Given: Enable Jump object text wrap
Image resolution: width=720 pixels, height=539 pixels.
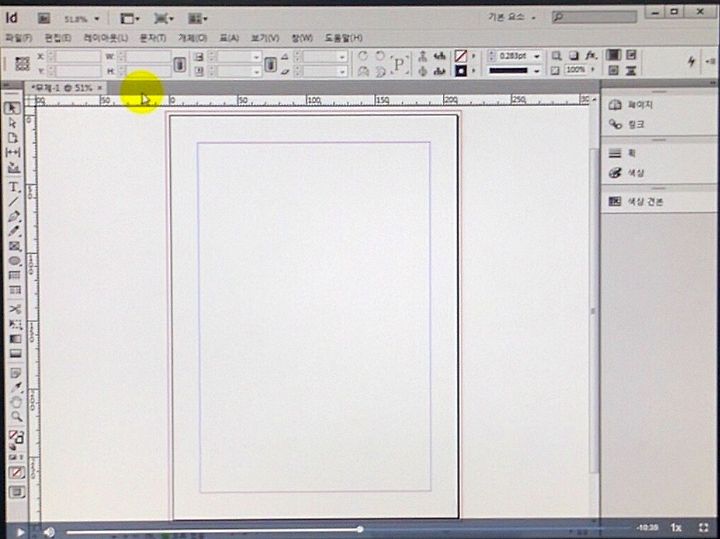Looking at the screenshot, I should pyautogui.click(x=631, y=70).
